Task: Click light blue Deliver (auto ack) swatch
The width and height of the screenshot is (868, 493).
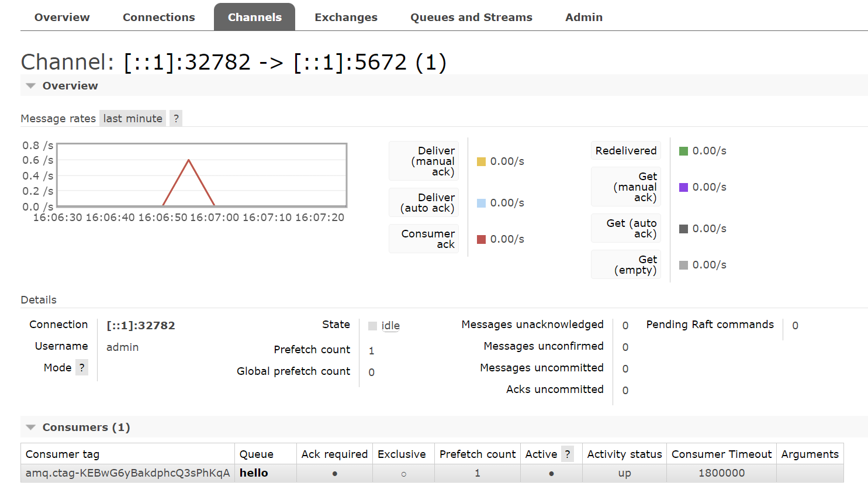Action: (482, 203)
